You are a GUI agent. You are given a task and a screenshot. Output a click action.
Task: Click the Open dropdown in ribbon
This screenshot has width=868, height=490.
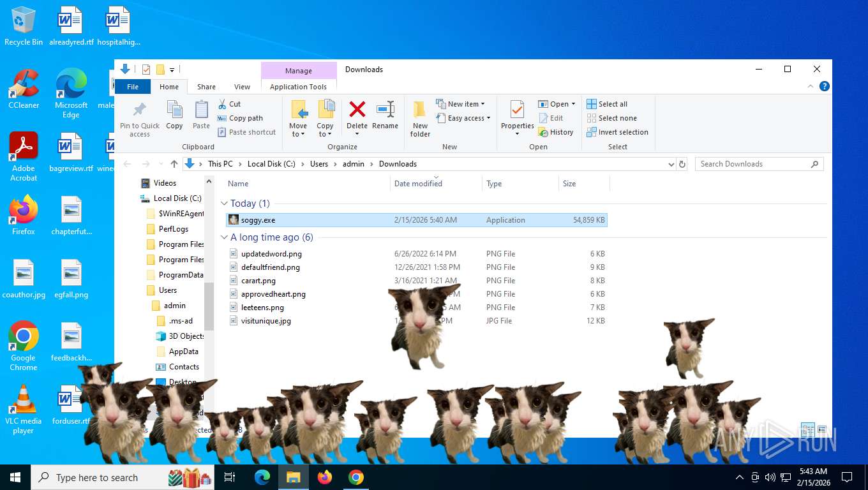tap(557, 104)
